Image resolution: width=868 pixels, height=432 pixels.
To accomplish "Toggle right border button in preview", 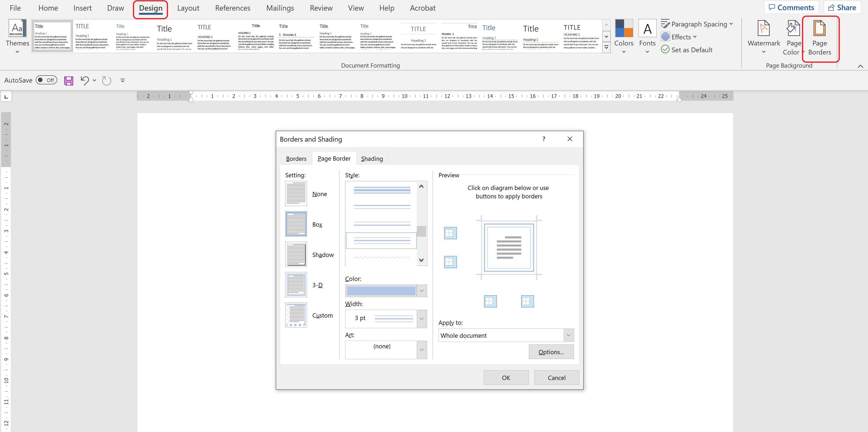I will (x=527, y=301).
